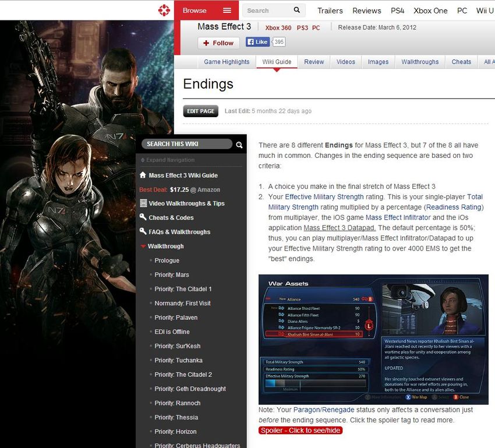Collapse the Walkthrough section arrow
This screenshot has height=448, width=495.
(x=143, y=246)
